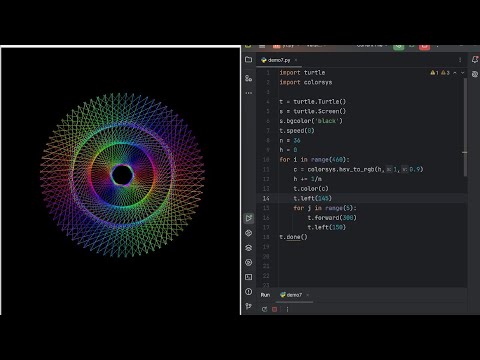Screen dimensions: 480x360
Task: Click the red Stop button in top toolbar
Action: click(424, 47)
